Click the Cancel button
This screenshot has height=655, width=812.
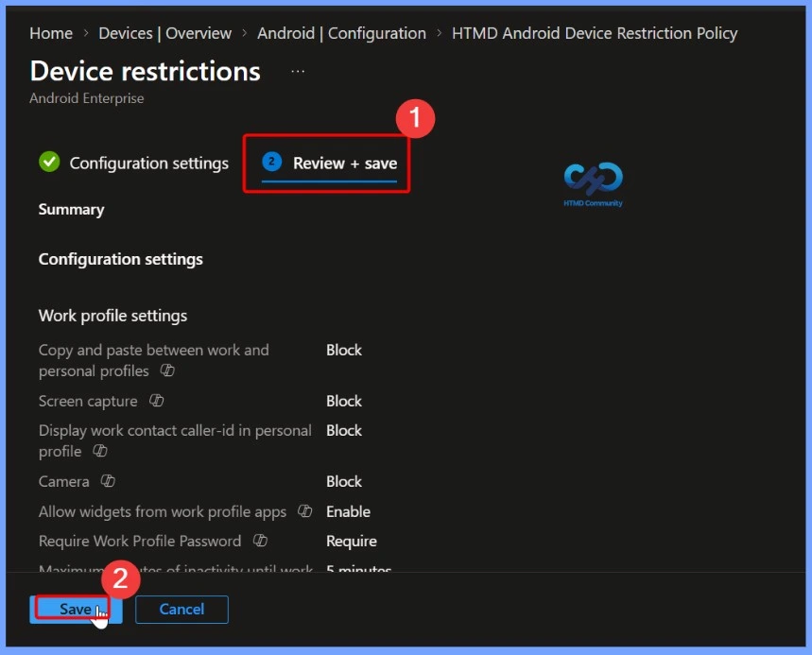181,609
